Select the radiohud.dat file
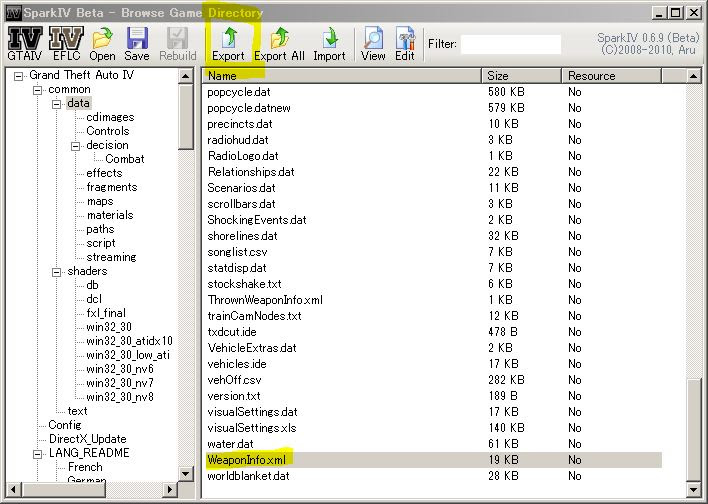The height and width of the screenshot is (504, 708). (238, 140)
